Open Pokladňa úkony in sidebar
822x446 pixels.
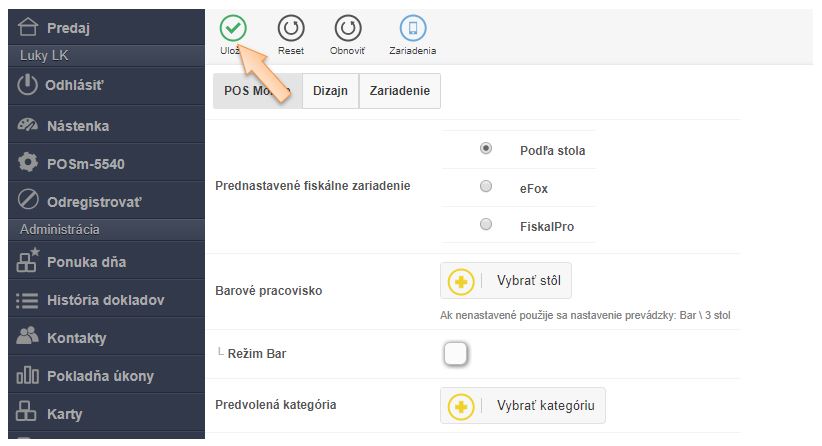coord(99,376)
